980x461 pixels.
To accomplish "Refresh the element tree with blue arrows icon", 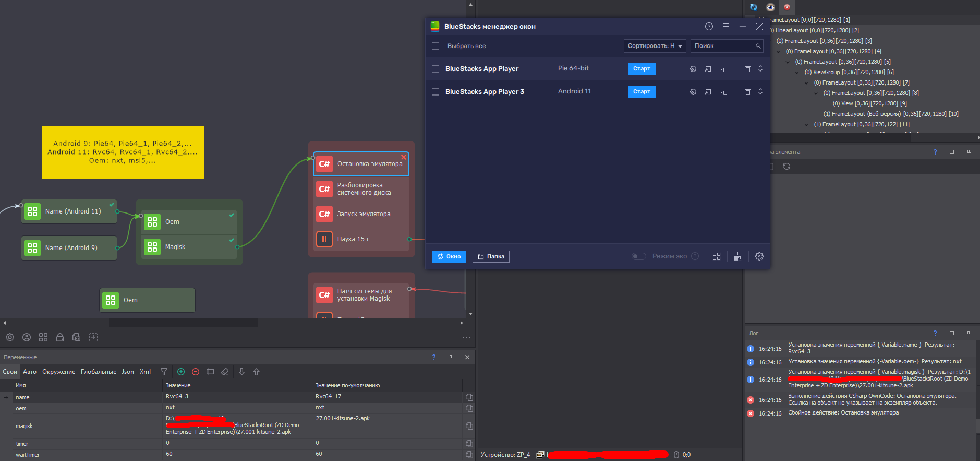I will tap(754, 7).
